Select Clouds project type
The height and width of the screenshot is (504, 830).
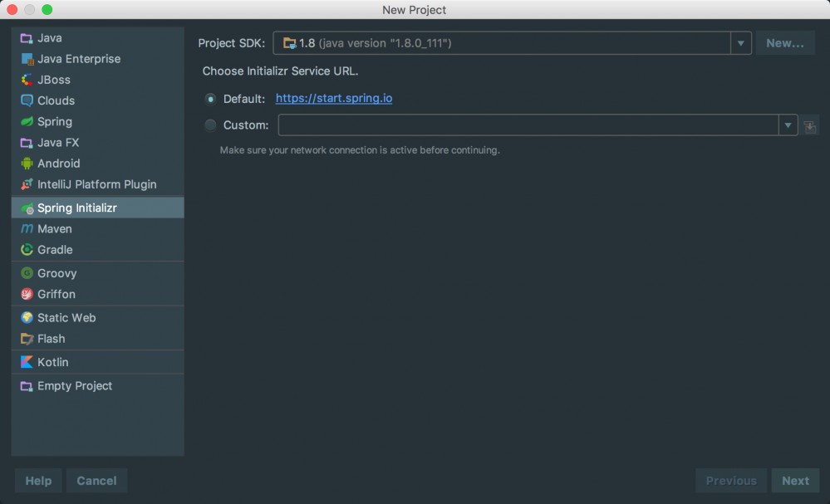point(98,100)
